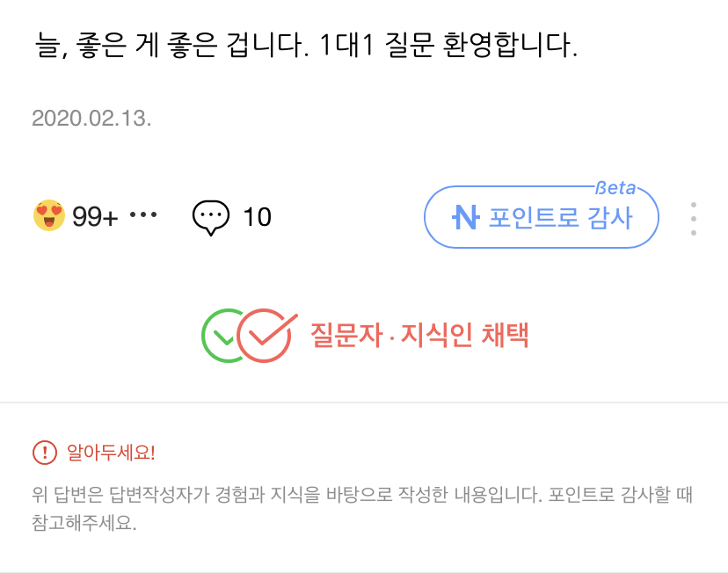Click the Beta label on the button

coord(615,188)
